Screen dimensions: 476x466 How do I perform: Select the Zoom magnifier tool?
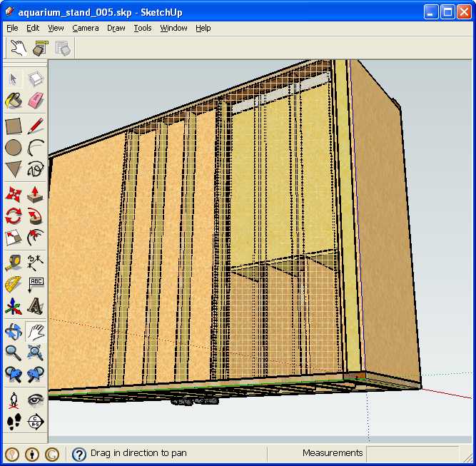[x=14, y=353]
